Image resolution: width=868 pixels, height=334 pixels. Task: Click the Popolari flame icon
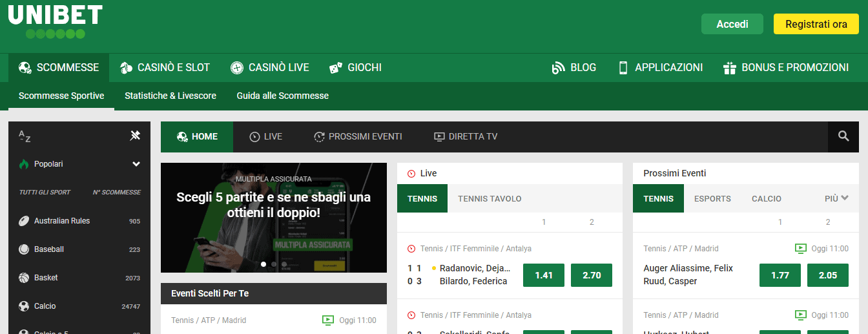coord(24,164)
